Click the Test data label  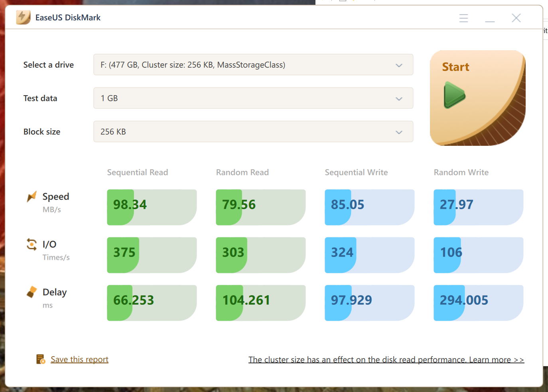click(40, 98)
